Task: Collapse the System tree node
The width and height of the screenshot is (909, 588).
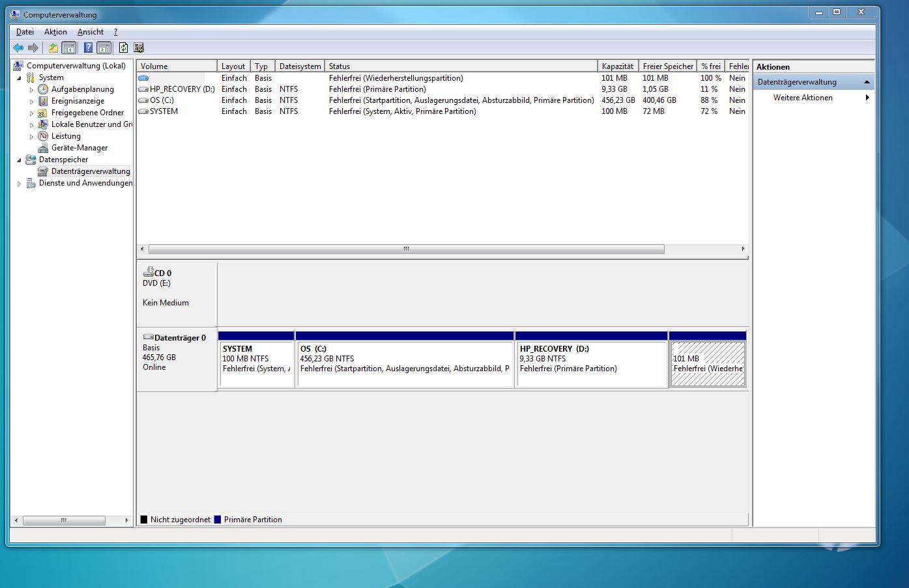Action: 20,78
